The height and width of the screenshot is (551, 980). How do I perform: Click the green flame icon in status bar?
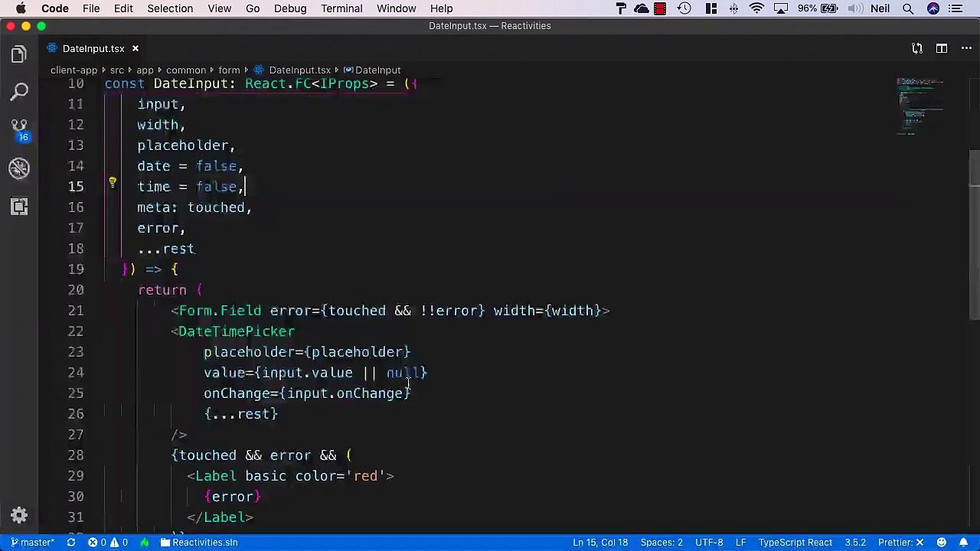click(x=144, y=543)
